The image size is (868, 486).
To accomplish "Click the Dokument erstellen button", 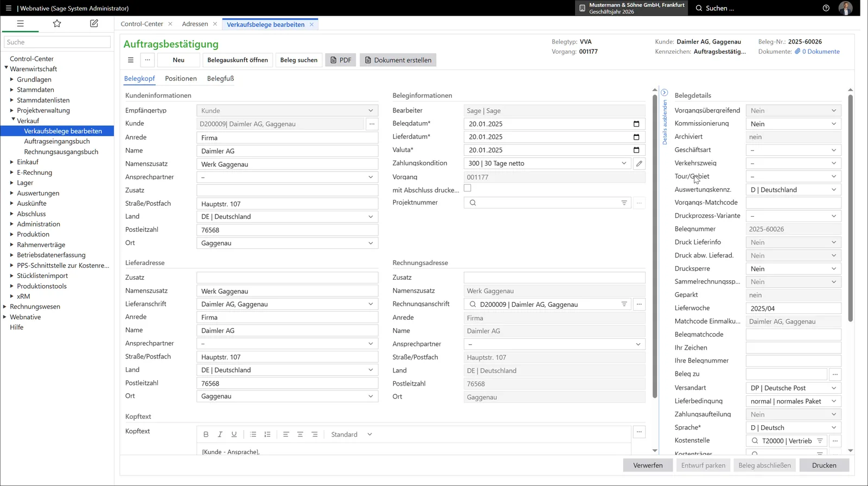I will [x=398, y=60].
